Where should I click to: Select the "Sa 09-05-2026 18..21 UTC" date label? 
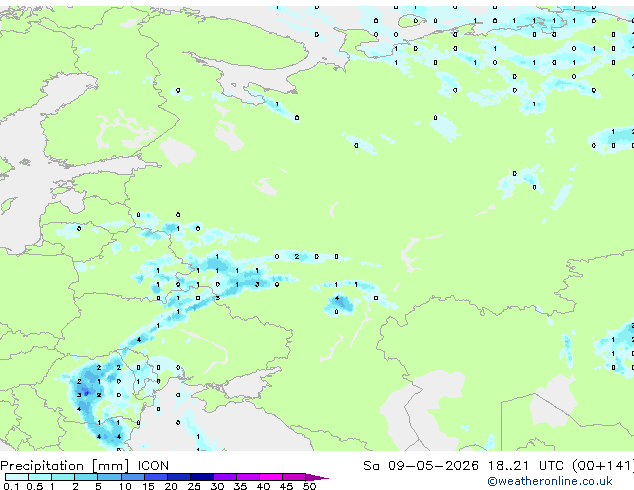click(463, 466)
